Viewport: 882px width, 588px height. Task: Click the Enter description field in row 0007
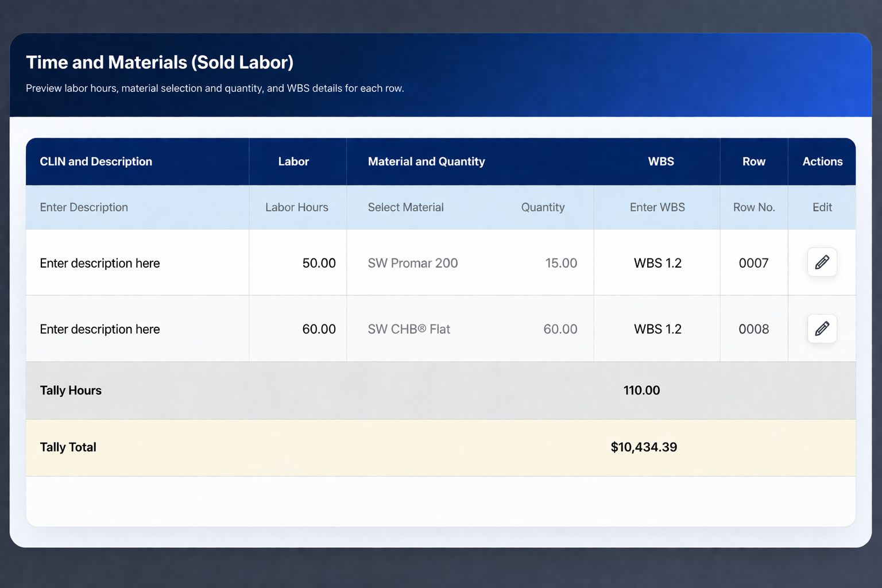pos(99,262)
